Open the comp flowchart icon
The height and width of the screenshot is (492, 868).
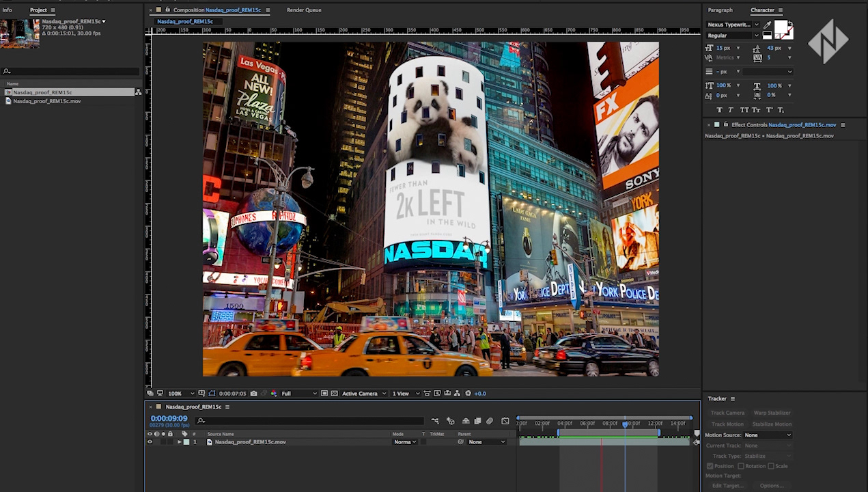coord(457,394)
